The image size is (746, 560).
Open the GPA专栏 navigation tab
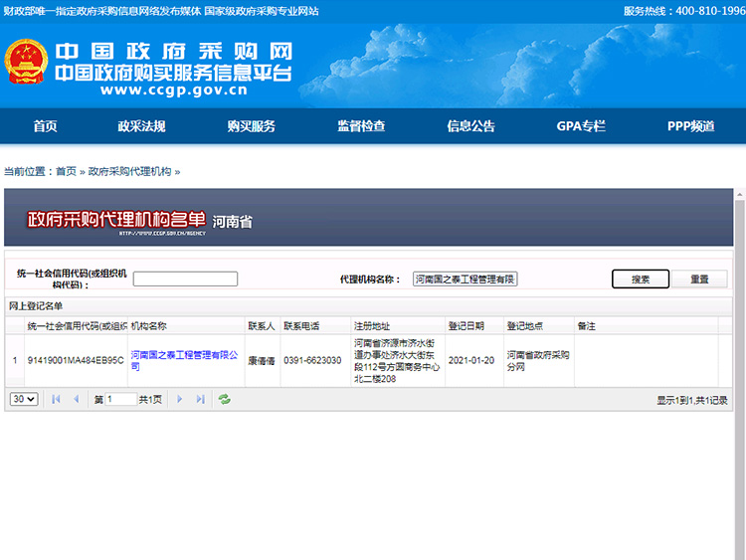tap(581, 126)
